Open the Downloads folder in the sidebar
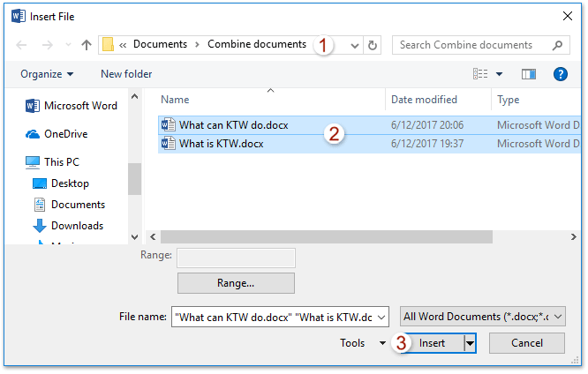Image resolution: width=588 pixels, height=374 pixels. click(x=77, y=226)
